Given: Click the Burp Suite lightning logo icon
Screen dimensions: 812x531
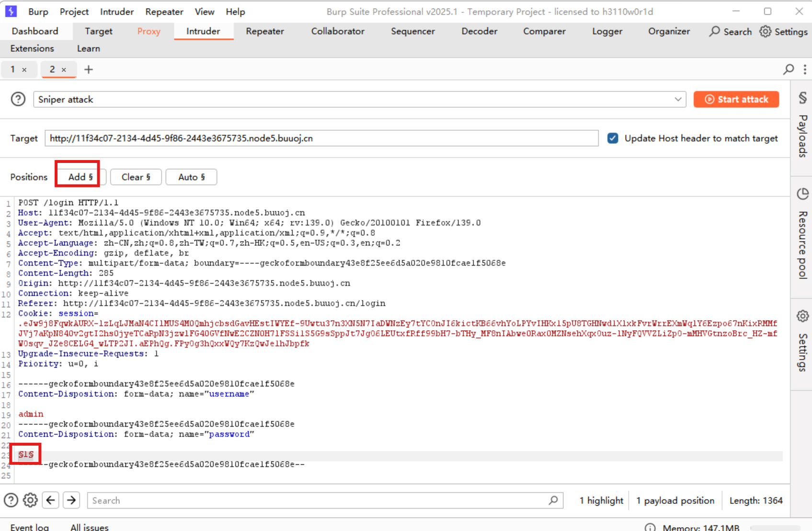Looking at the screenshot, I should click(x=11, y=11).
